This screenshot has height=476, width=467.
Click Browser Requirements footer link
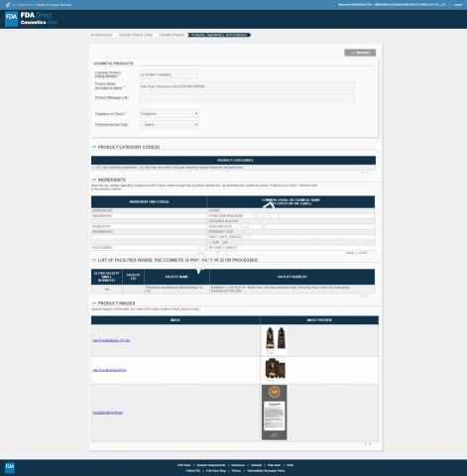[211, 465]
